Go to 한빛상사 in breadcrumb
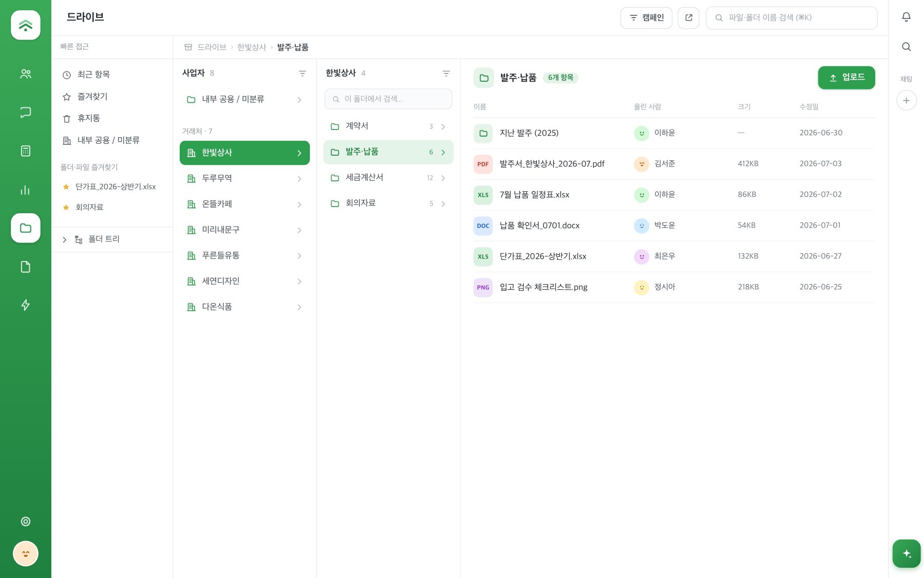This screenshot has height=578, width=924. [x=252, y=47]
